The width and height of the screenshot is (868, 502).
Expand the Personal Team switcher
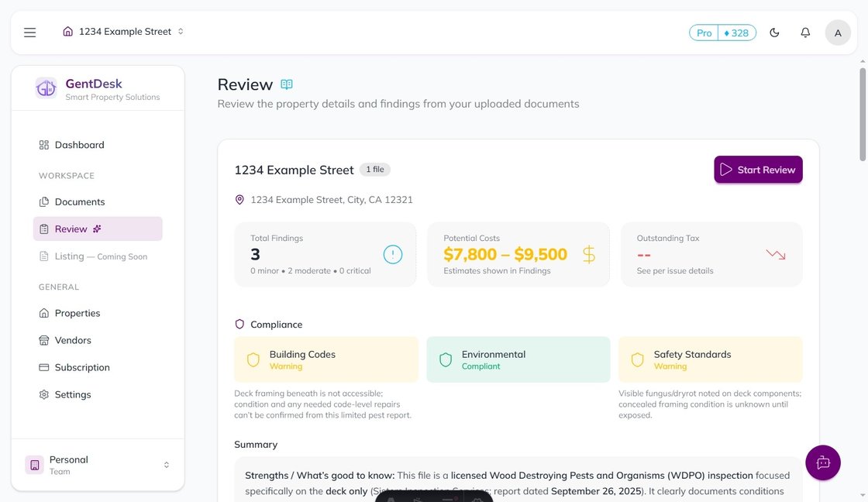(x=98, y=465)
